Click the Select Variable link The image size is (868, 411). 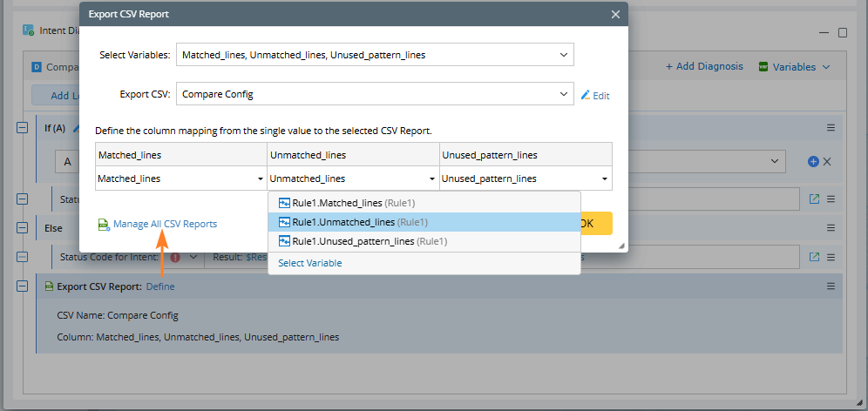click(x=309, y=263)
